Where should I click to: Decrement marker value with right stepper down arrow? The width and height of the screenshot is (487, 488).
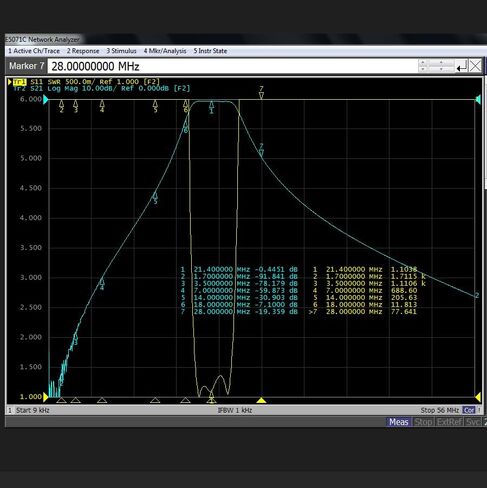(441, 69)
